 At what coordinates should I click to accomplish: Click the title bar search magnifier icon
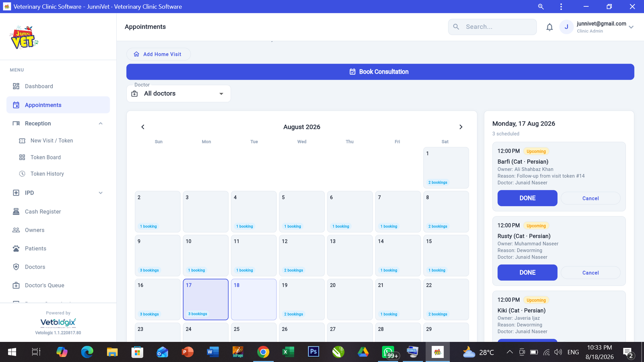541,6
